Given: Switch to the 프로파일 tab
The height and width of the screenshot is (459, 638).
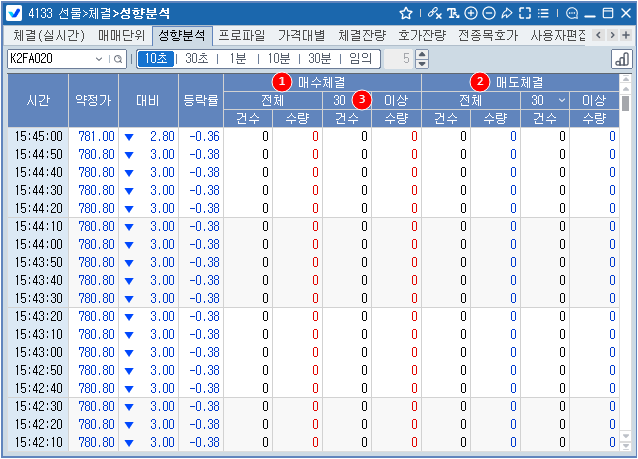Looking at the screenshot, I should coord(242,35).
